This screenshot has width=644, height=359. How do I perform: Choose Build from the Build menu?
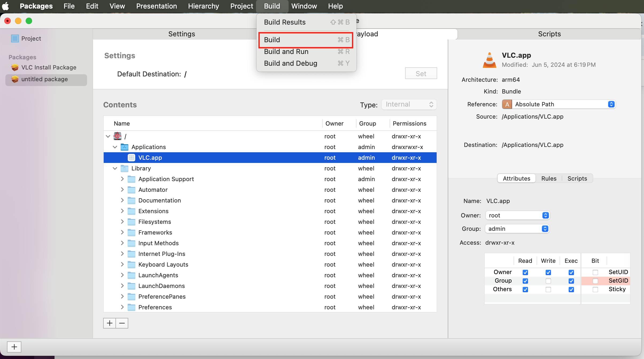[x=306, y=40]
